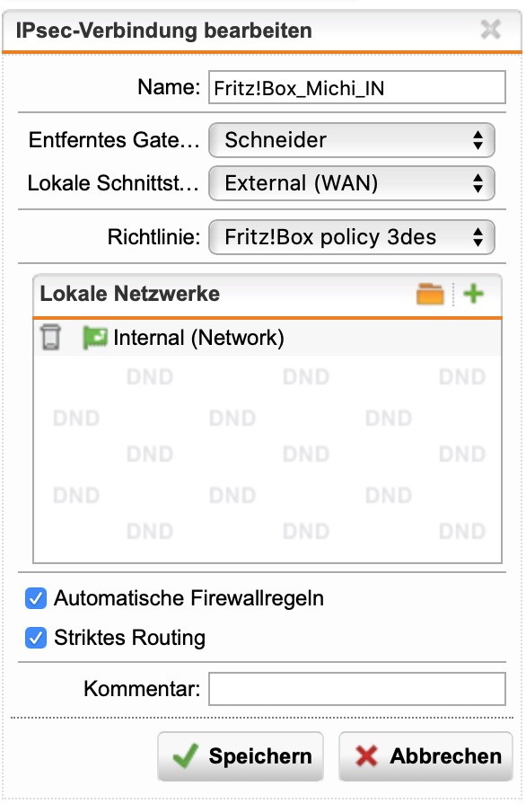Click into the Kommentar text field
The image size is (526, 812).
coord(356,689)
